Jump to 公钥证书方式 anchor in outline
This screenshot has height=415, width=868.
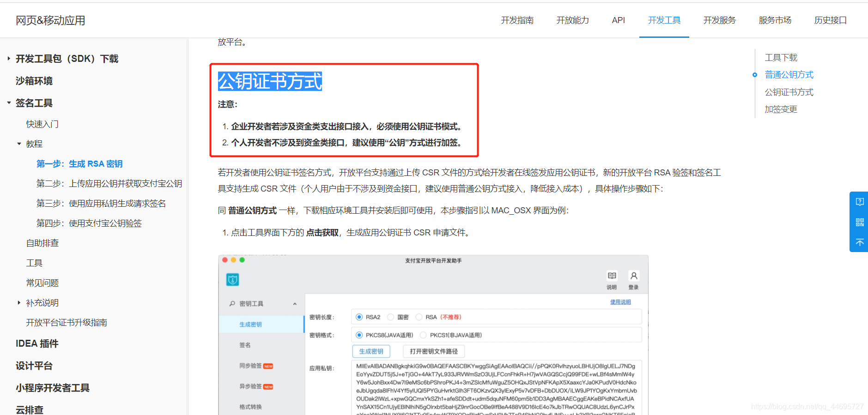coord(789,92)
